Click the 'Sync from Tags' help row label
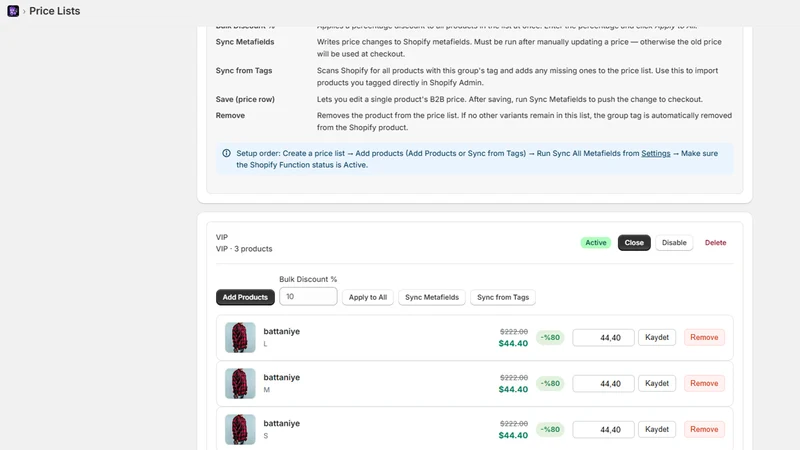The width and height of the screenshot is (800, 450). (244, 70)
